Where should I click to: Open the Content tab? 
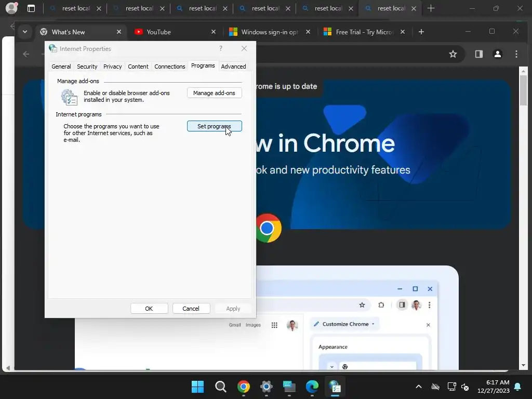[138, 66]
